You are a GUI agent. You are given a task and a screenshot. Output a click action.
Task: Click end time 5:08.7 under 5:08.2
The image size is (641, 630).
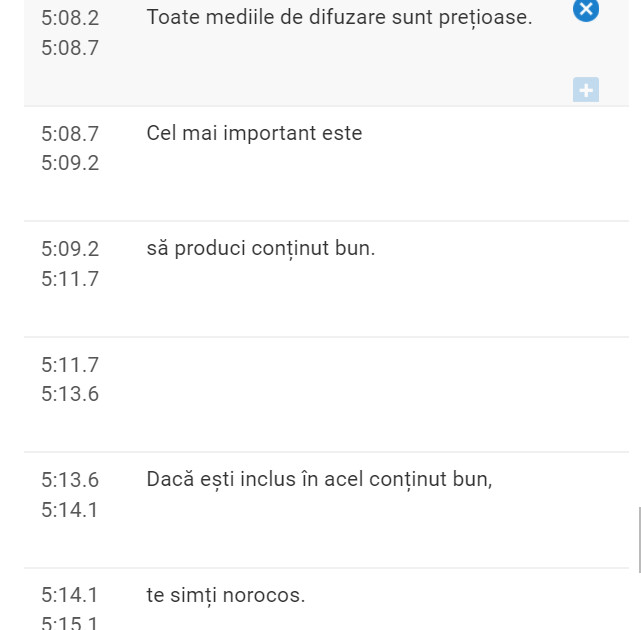click(70, 47)
